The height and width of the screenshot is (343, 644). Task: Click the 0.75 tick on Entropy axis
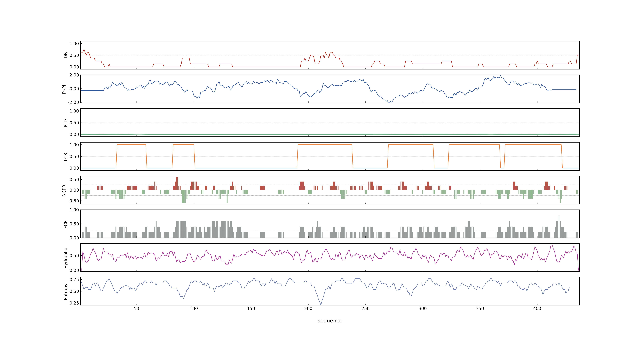(x=74, y=280)
